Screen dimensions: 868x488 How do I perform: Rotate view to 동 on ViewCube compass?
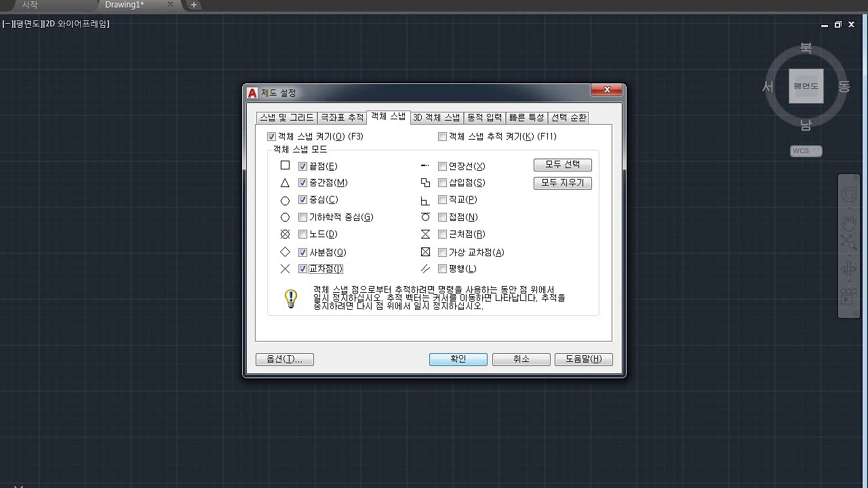pyautogui.click(x=844, y=87)
